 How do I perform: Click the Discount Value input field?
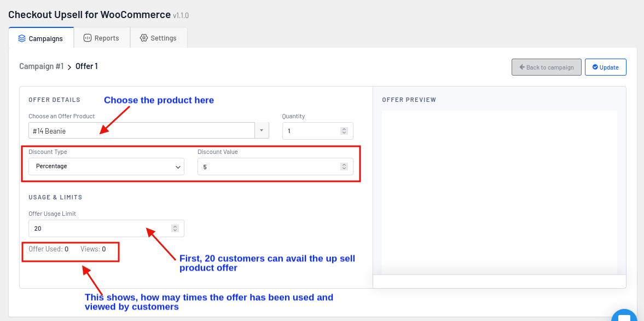tap(275, 167)
